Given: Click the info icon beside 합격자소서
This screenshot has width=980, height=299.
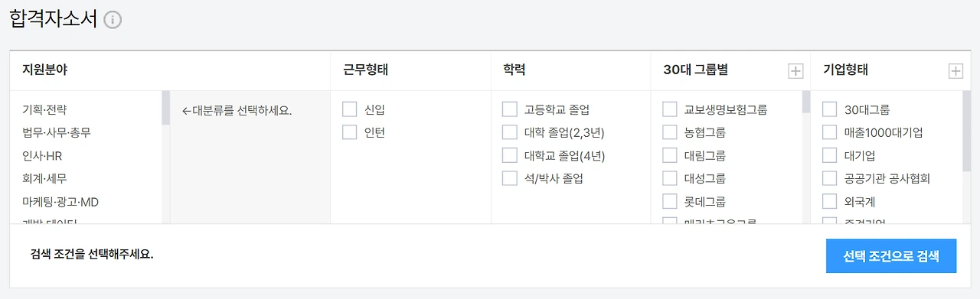Looking at the screenshot, I should (x=113, y=20).
